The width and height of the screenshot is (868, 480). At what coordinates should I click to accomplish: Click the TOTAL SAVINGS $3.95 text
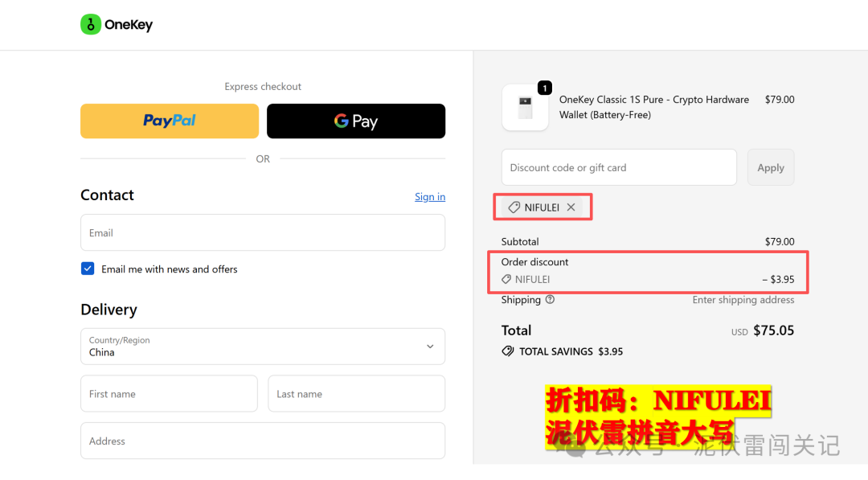tap(571, 351)
